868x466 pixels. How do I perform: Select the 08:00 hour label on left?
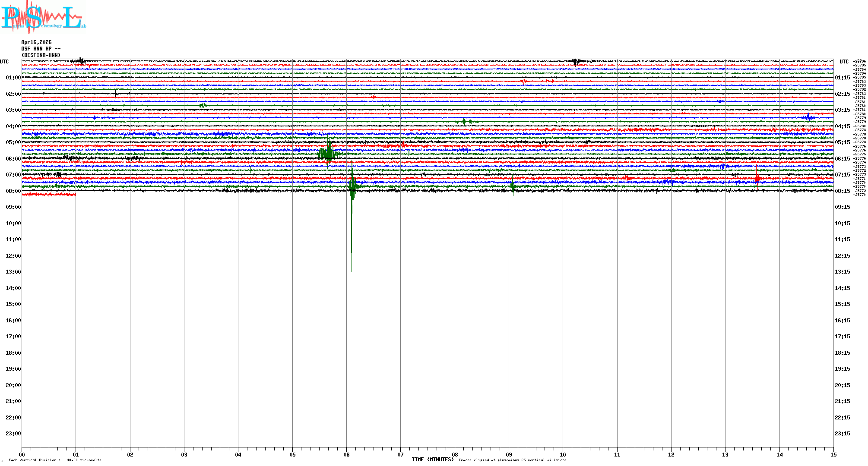tap(13, 191)
